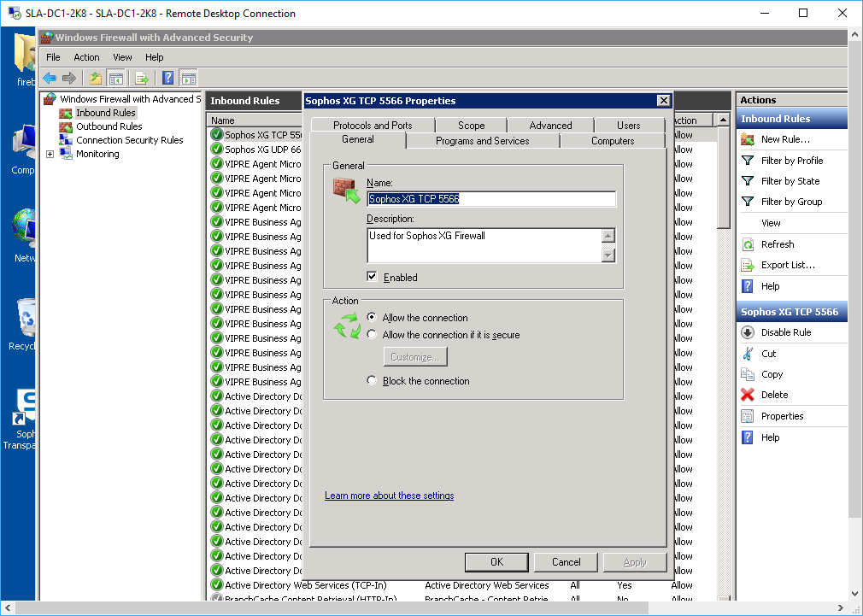Click the Filter by Group funnel icon
This screenshot has width=863, height=616.
click(x=748, y=202)
